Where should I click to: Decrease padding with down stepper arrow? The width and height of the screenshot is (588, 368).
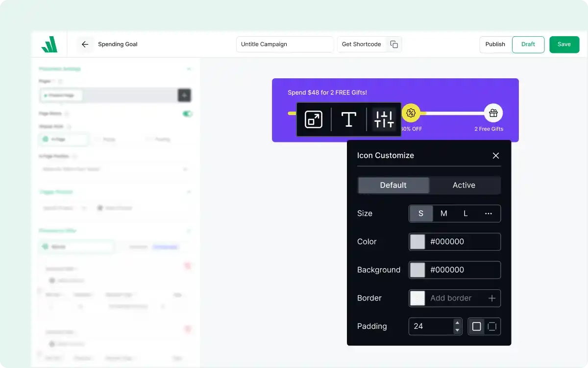[x=457, y=330]
